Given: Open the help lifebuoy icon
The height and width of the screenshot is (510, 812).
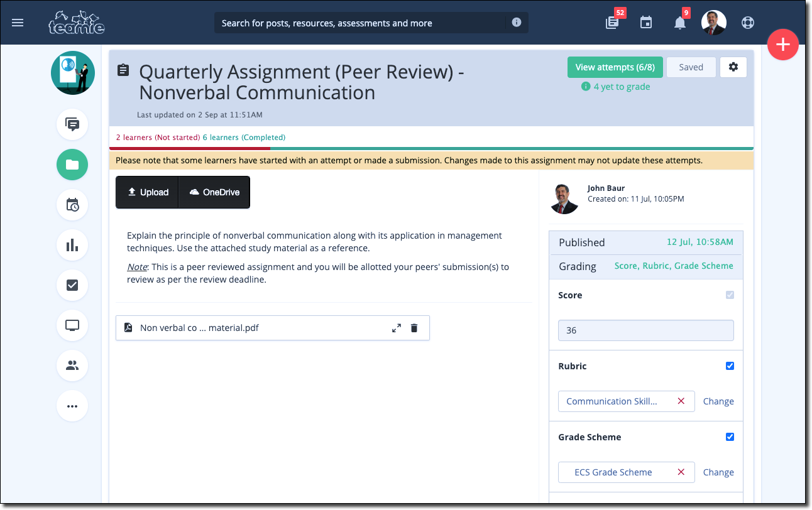Looking at the screenshot, I should (x=747, y=23).
